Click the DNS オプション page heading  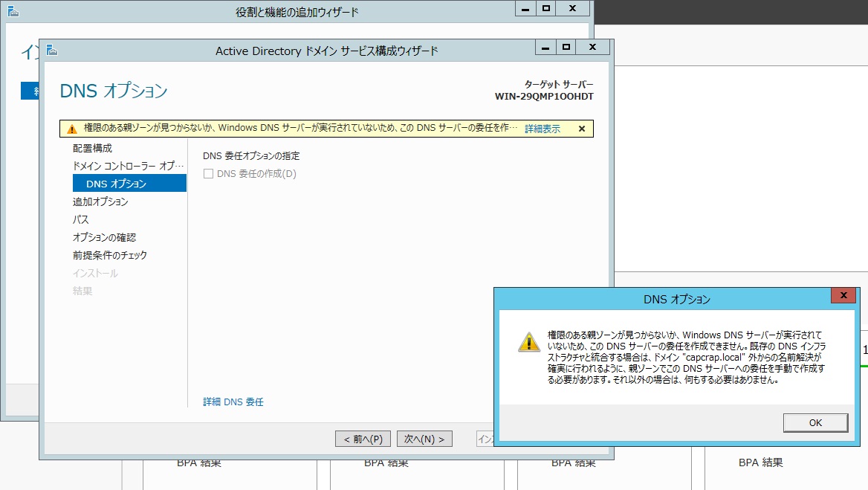tap(114, 91)
